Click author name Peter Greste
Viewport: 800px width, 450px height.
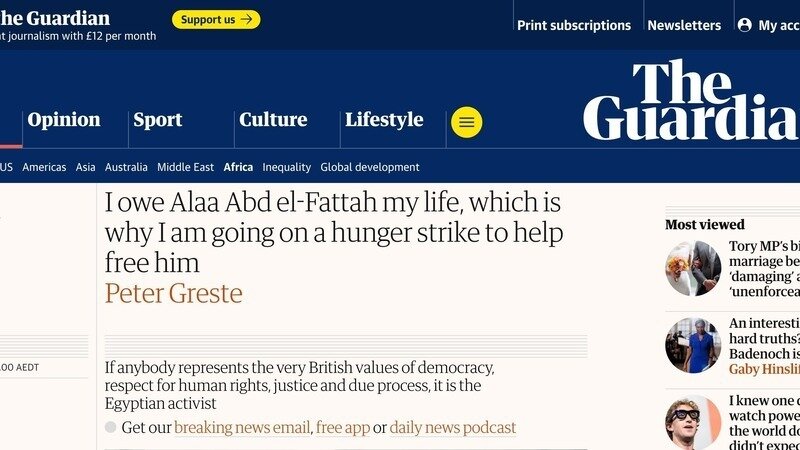click(x=173, y=293)
